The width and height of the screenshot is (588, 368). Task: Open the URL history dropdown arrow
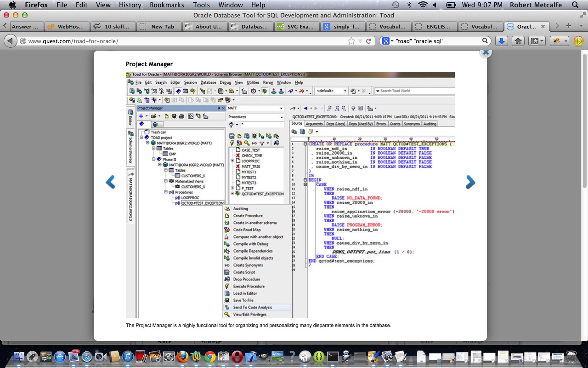pos(361,41)
